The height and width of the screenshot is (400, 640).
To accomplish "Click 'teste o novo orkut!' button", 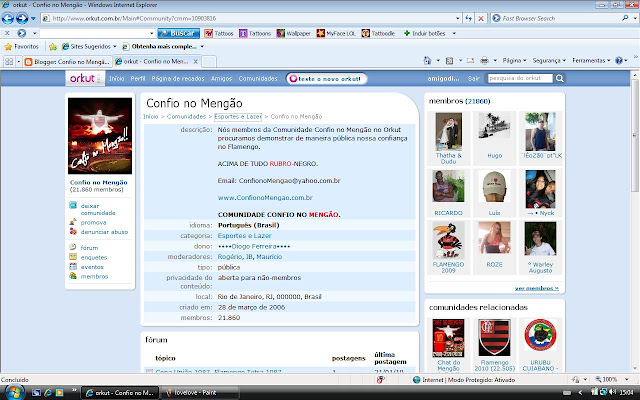I will (x=327, y=79).
